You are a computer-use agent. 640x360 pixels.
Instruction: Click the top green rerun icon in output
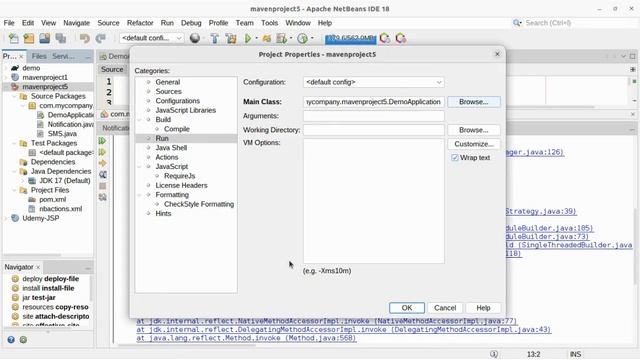click(x=102, y=141)
